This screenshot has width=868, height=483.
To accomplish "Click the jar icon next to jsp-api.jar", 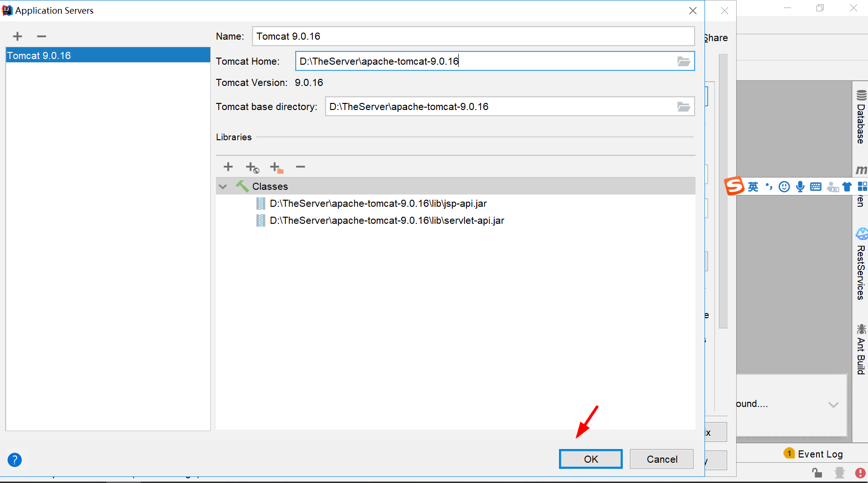I will 260,203.
